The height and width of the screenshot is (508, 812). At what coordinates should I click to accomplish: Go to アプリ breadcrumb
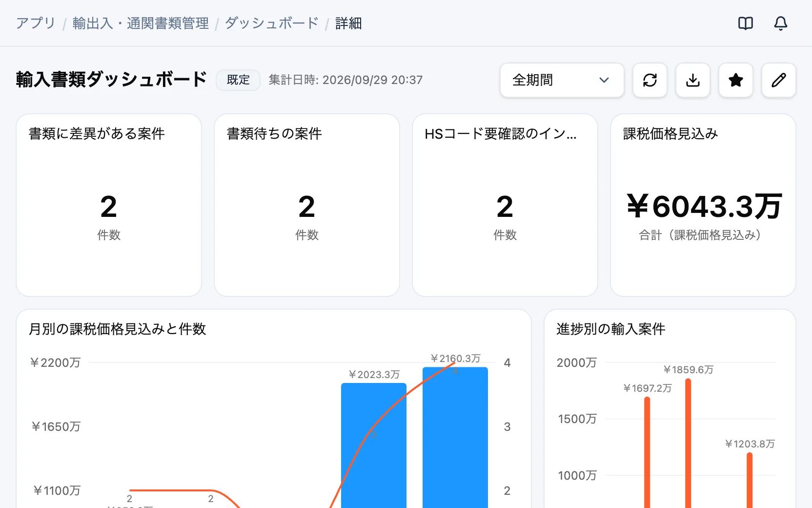[36, 23]
